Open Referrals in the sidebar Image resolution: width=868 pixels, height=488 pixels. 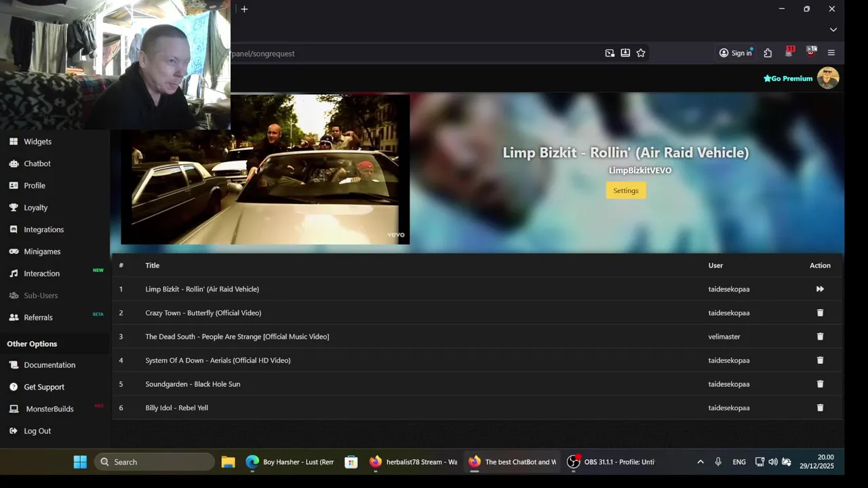pos(38,317)
